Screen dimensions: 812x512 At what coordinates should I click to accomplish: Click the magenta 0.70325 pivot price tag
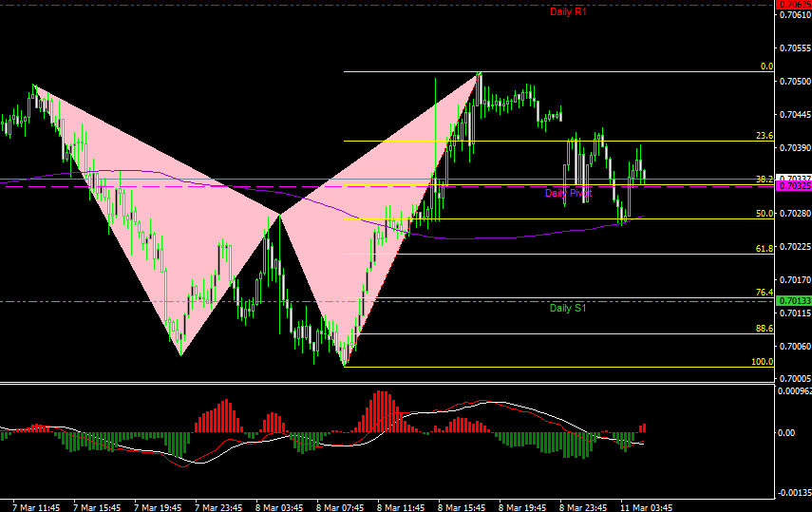pos(794,186)
